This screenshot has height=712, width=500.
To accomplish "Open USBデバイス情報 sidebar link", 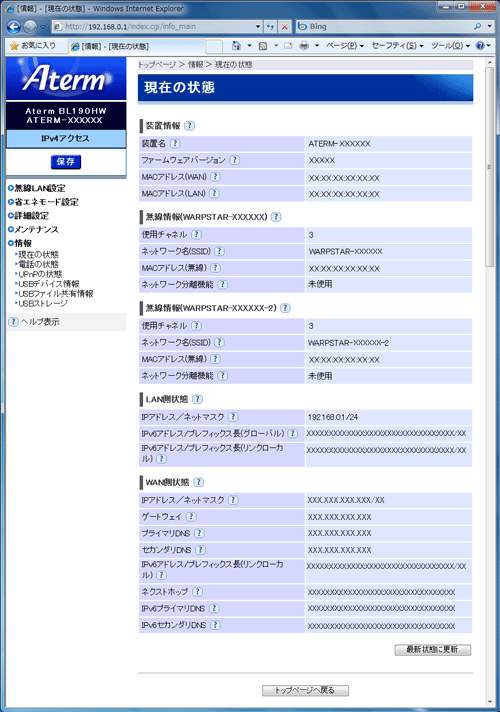I will point(48,284).
